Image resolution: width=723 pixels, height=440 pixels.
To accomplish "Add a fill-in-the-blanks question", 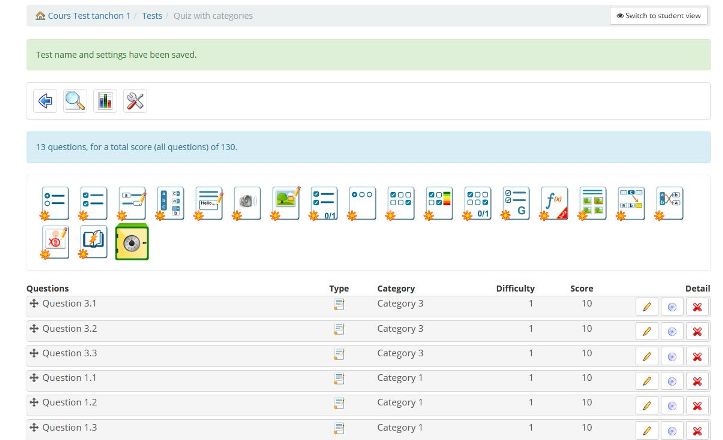I will coord(131,203).
